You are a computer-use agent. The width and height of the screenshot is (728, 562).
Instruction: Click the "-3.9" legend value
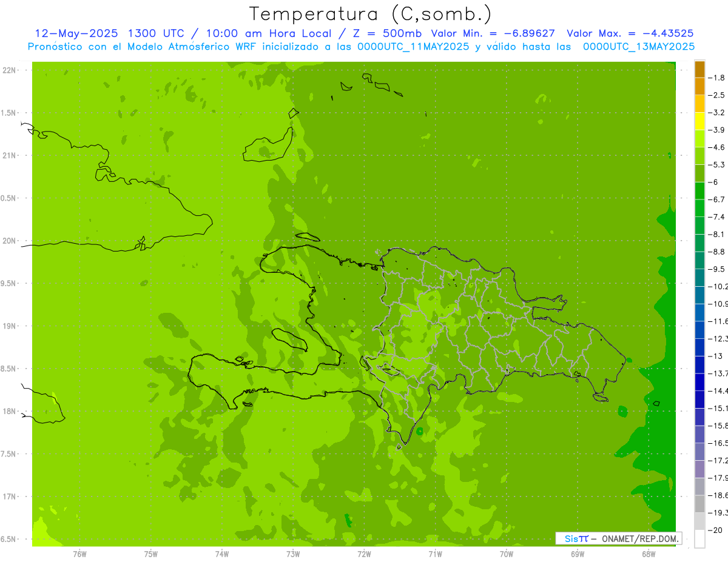pyautogui.click(x=717, y=130)
